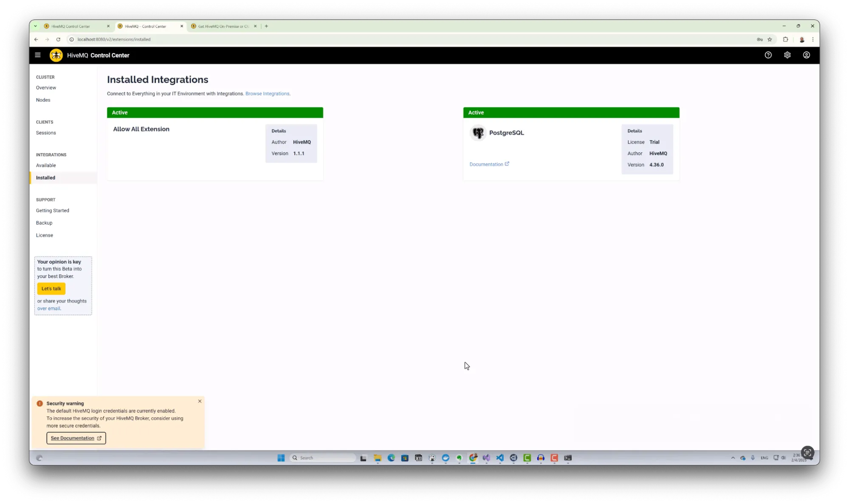View site information icon in address bar
The image size is (849, 504).
[x=72, y=39]
